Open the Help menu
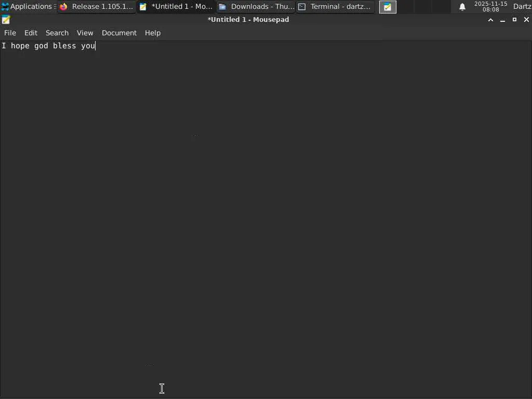532x399 pixels. 153,33
